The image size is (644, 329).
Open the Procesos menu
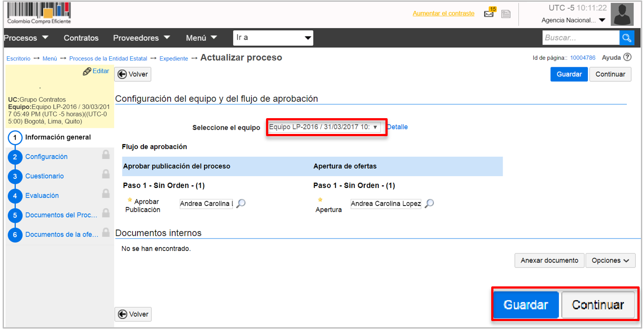point(26,38)
